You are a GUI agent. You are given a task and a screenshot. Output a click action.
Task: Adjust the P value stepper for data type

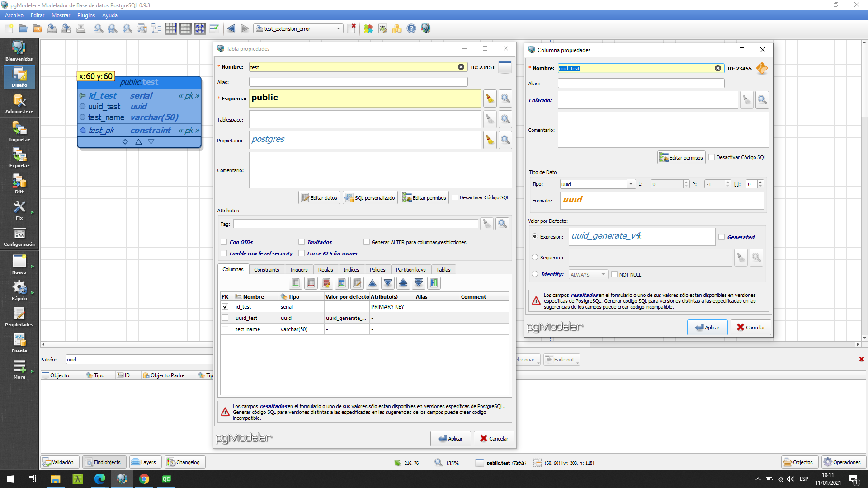pos(727,184)
